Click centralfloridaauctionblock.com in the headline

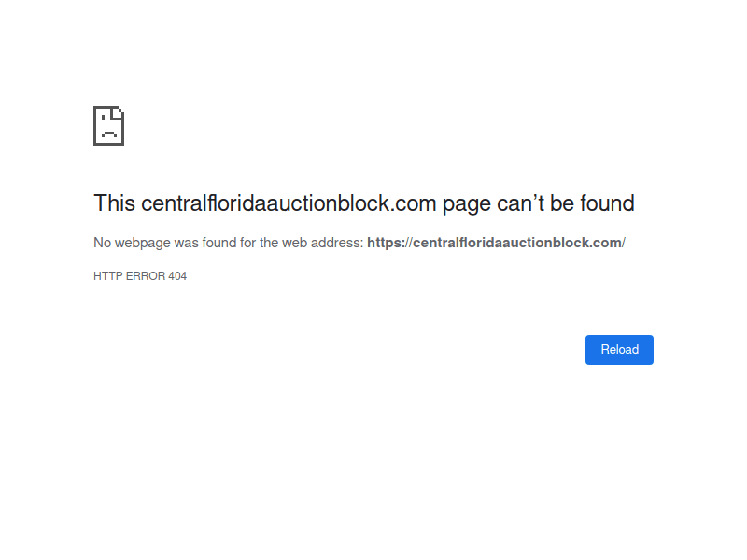289,203
